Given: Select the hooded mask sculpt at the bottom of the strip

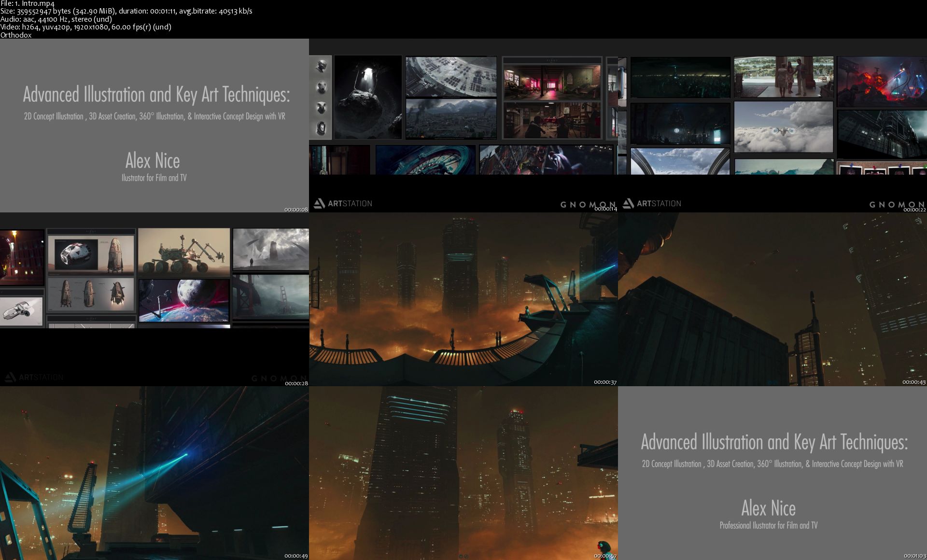Looking at the screenshot, I should pyautogui.click(x=321, y=128).
